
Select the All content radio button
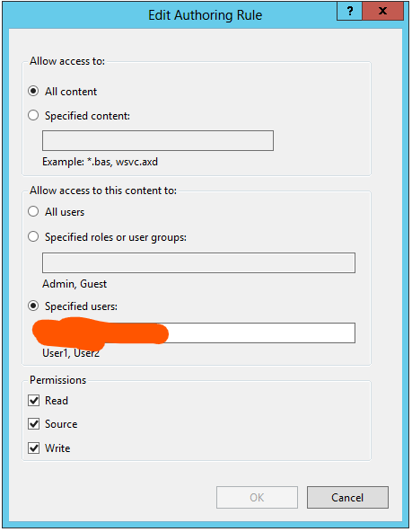pyautogui.click(x=33, y=91)
